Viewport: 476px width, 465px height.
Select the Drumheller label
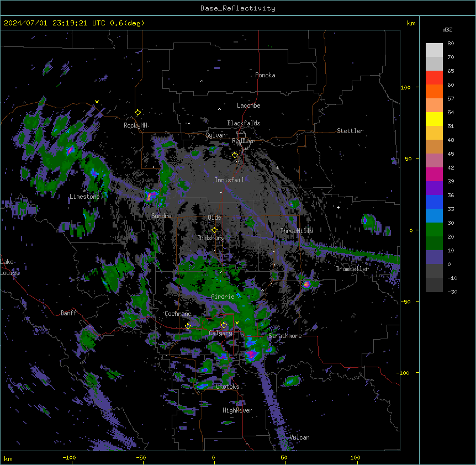pyautogui.click(x=352, y=269)
